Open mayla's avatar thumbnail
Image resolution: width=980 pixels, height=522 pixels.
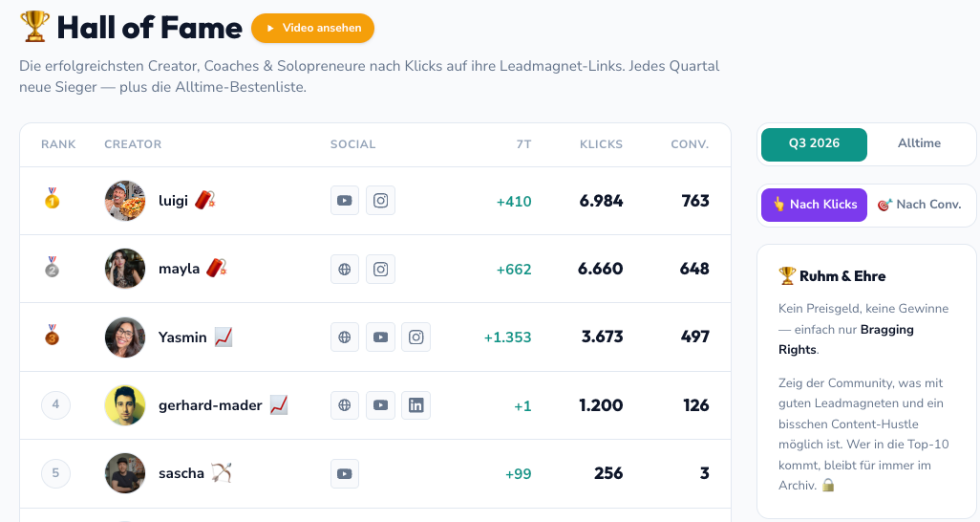pyautogui.click(x=125, y=270)
